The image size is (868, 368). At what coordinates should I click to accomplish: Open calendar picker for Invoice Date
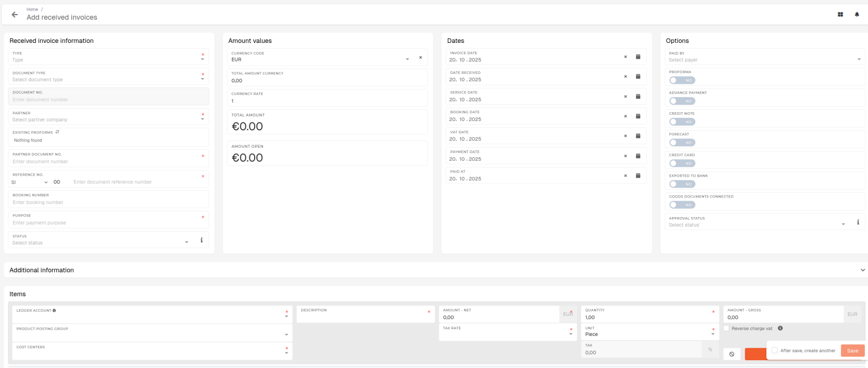coord(638,57)
